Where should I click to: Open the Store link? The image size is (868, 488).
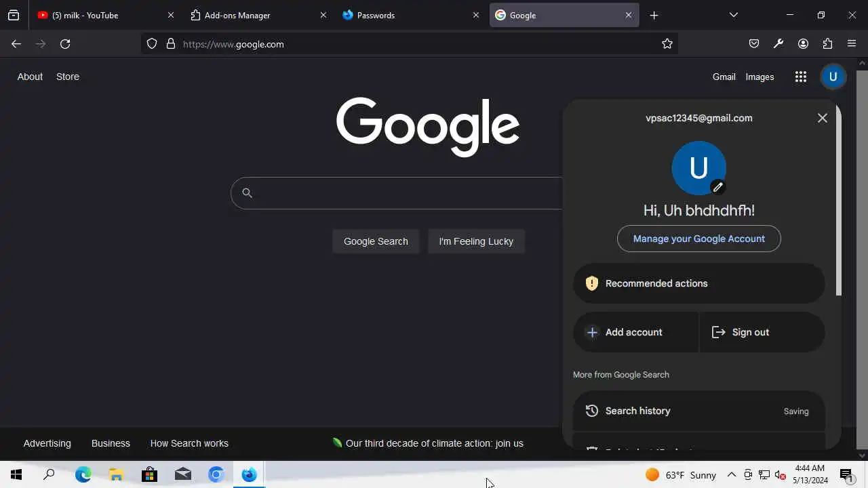tap(68, 77)
